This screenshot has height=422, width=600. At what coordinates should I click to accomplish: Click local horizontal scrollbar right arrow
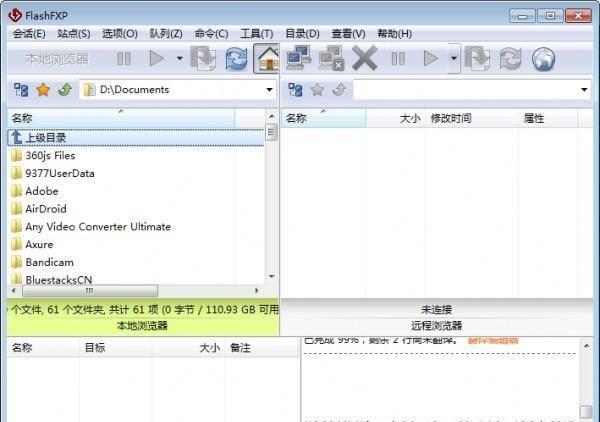click(257, 291)
